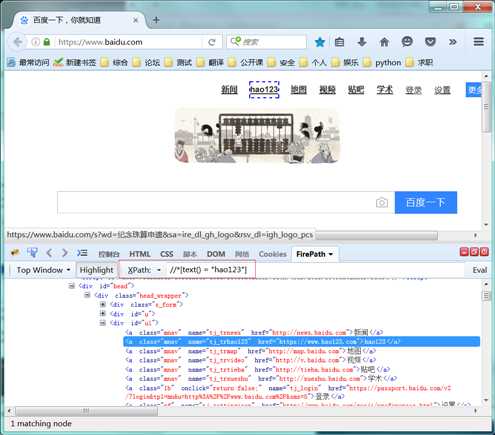Toggle the Firebug command line icon

click(x=82, y=253)
